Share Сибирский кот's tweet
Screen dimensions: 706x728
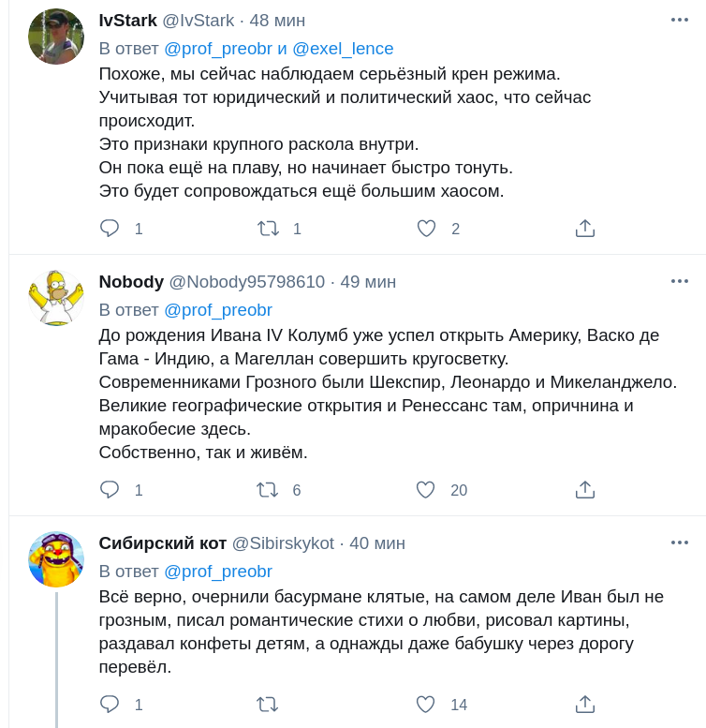[x=584, y=704]
